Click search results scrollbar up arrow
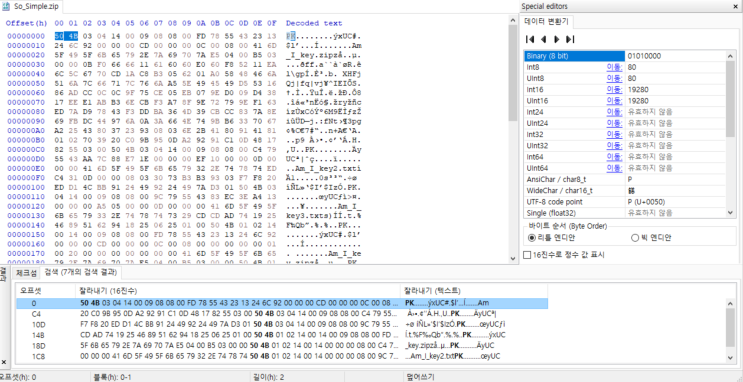The height and width of the screenshot is (382, 743). pos(731,303)
